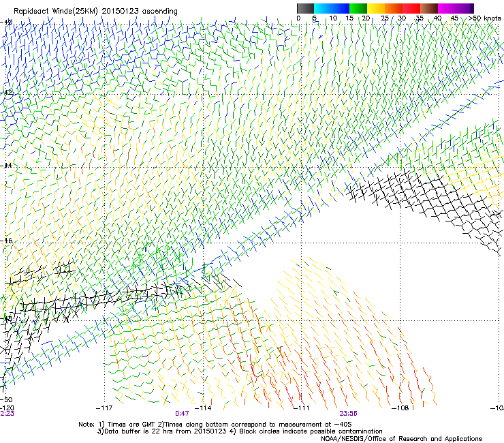Image resolution: width=504 pixels, height=443 pixels.
Task: Click the brown 35-40 knots legend swatch
Action: pos(429,8)
